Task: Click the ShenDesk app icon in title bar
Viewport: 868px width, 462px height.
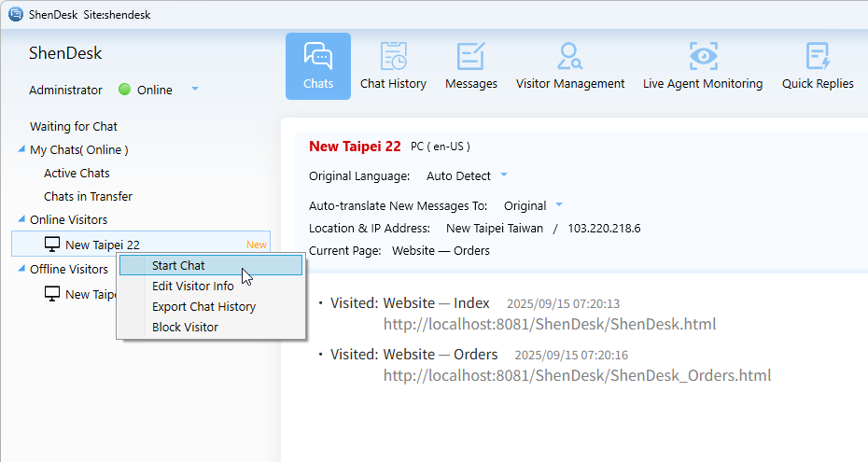Action: click(x=15, y=15)
